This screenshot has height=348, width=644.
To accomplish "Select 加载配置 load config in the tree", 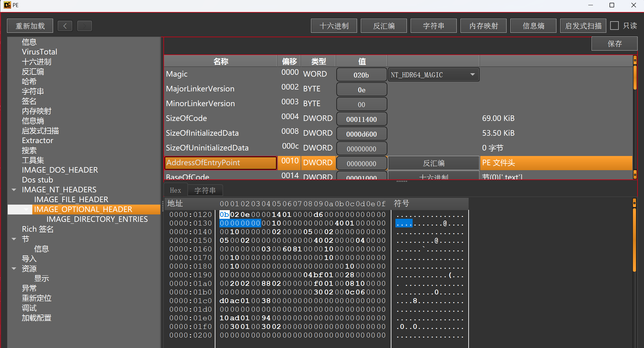I will coord(36,318).
